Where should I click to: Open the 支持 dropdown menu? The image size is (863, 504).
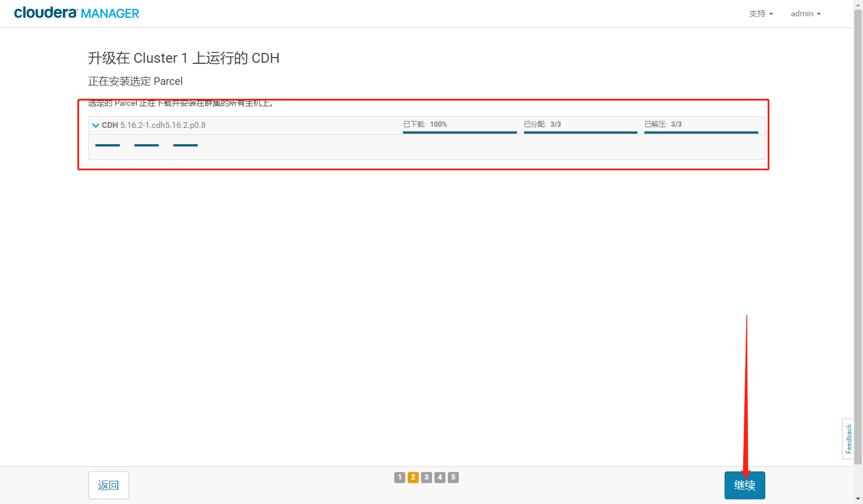761,13
